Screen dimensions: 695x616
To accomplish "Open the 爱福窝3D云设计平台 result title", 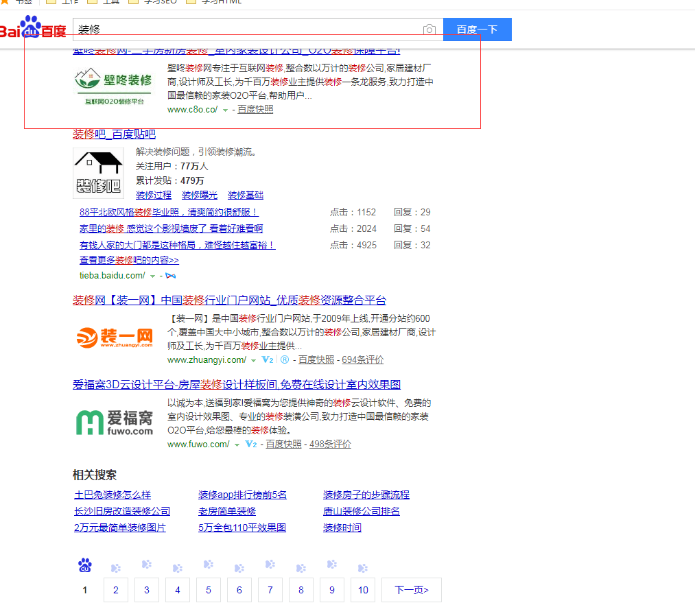I will [237, 384].
